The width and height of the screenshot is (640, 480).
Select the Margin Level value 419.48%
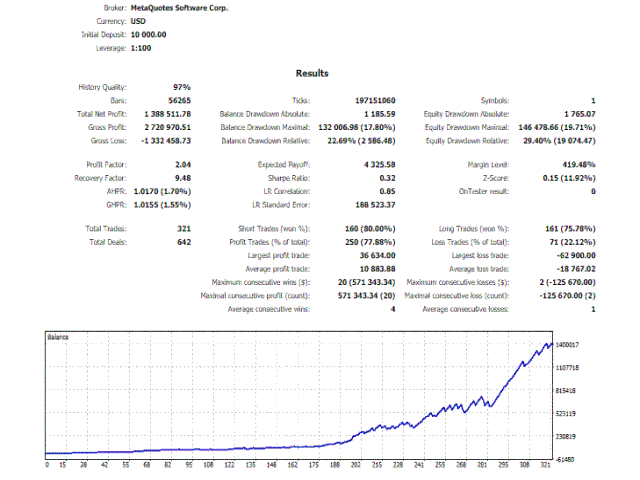(x=579, y=164)
